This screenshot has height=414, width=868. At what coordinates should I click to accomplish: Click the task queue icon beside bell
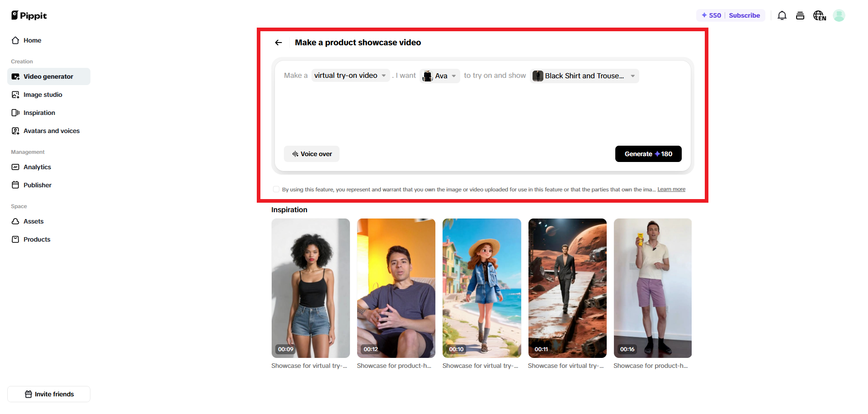click(x=800, y=16)
